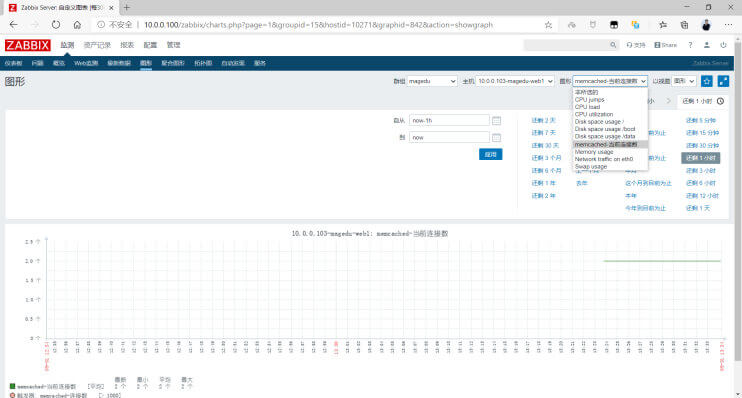Viewport: 742px width, 398px height.
Task: Click the to field containing now
Action: pyautogui.click(x=449, y=137)
